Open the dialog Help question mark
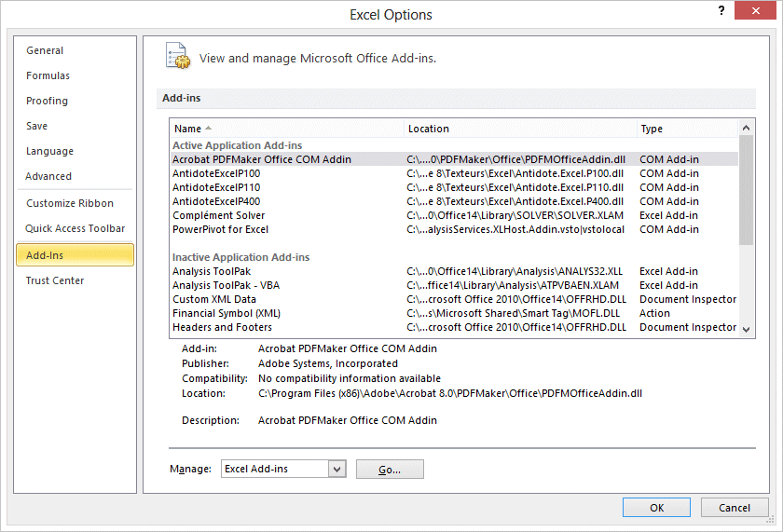Viewport: 783px width, 532px height. click(721, 10)
